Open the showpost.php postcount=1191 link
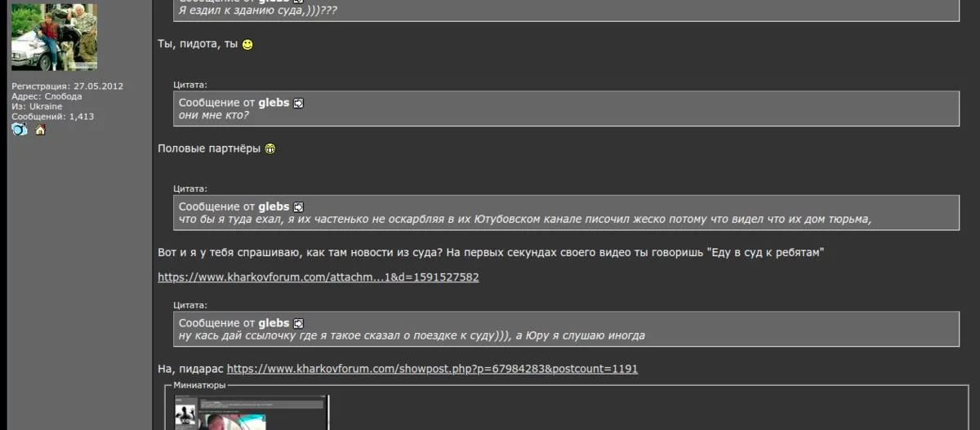The width and height of the screenshot is (980, 430). pos(432,369)
